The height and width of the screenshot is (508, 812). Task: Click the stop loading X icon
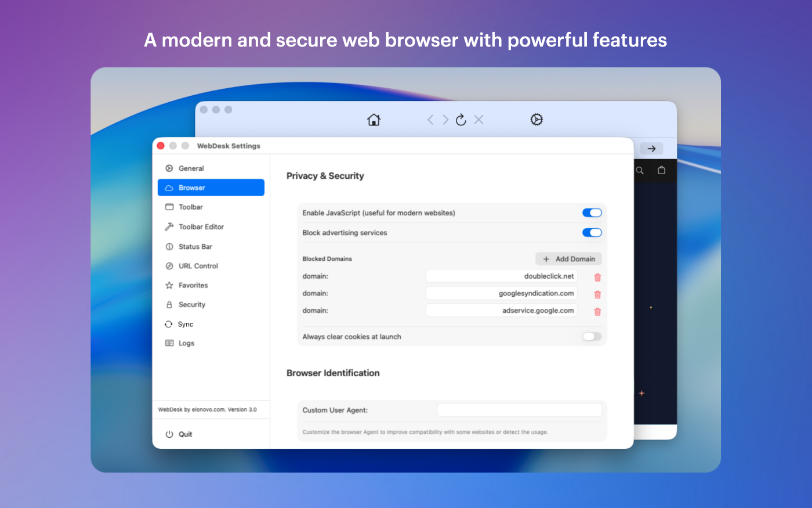click(x=478, y=120)
